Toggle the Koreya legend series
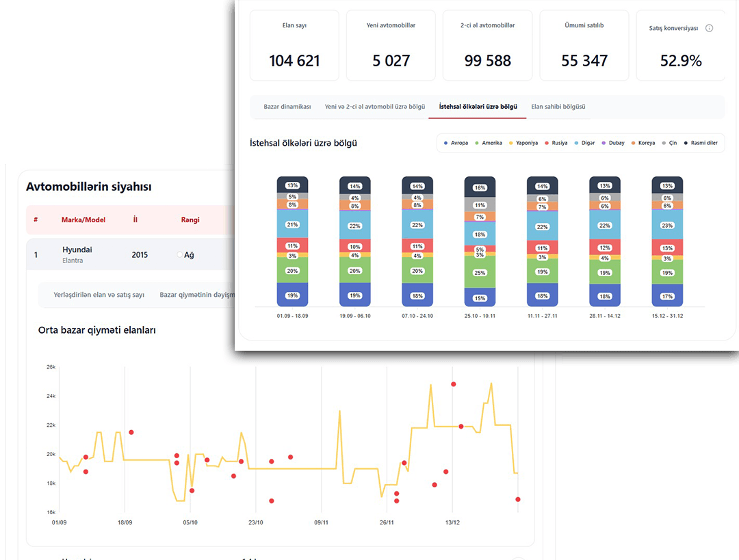Viewport: 739px width, 560px height. coord(643,143)
